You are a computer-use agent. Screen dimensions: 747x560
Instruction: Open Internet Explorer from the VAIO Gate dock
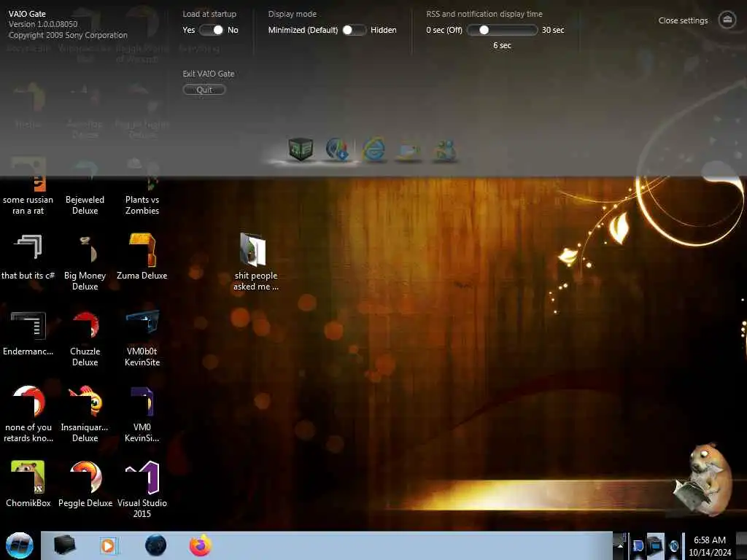pyautogui.click(x=374, y=150)
